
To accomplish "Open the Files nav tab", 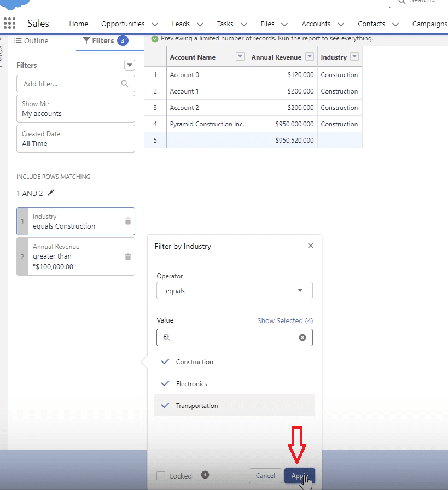I will tap(267, 24).
